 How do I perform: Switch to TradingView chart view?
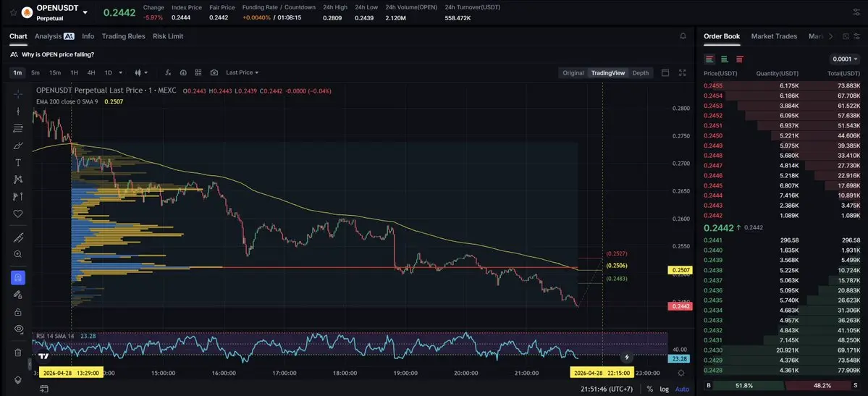[x=608, y=73]
